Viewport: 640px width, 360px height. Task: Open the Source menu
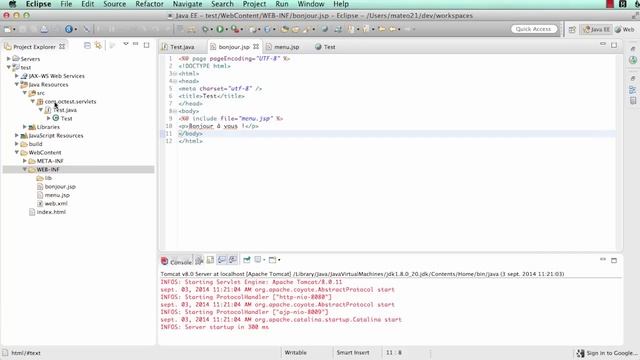pos(114,4)
